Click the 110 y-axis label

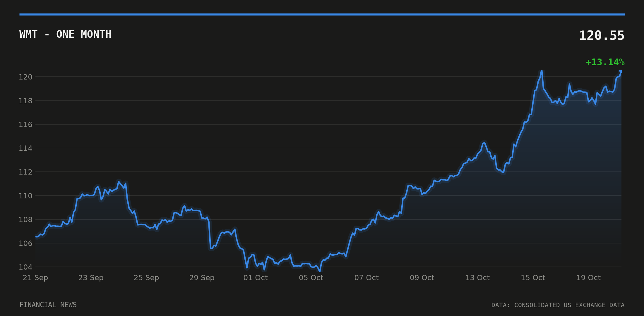[25, 196]
